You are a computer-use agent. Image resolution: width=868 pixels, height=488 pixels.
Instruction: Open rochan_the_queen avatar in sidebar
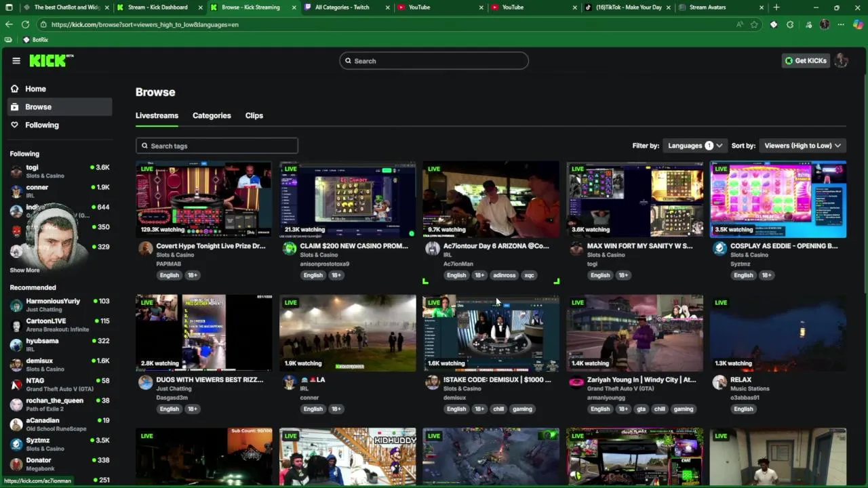pyautogui.click(x=16, y=404)
